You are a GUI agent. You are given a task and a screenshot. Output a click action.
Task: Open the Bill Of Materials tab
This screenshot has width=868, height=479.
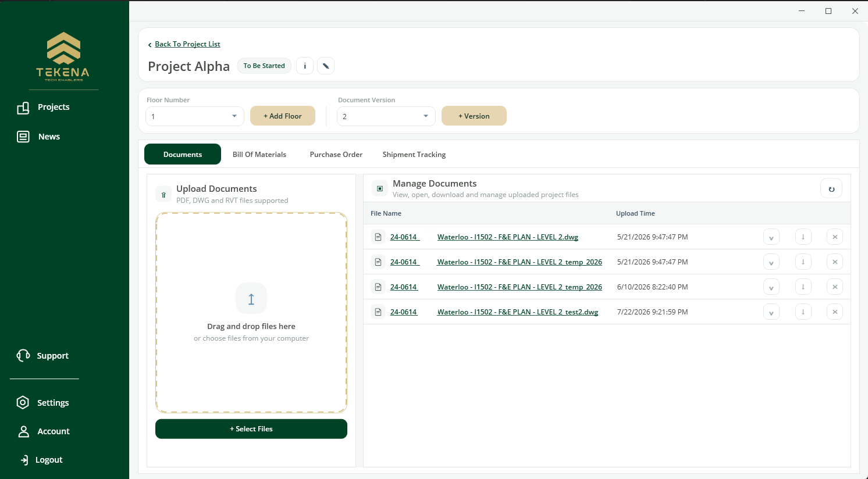(x=259, y=155)
